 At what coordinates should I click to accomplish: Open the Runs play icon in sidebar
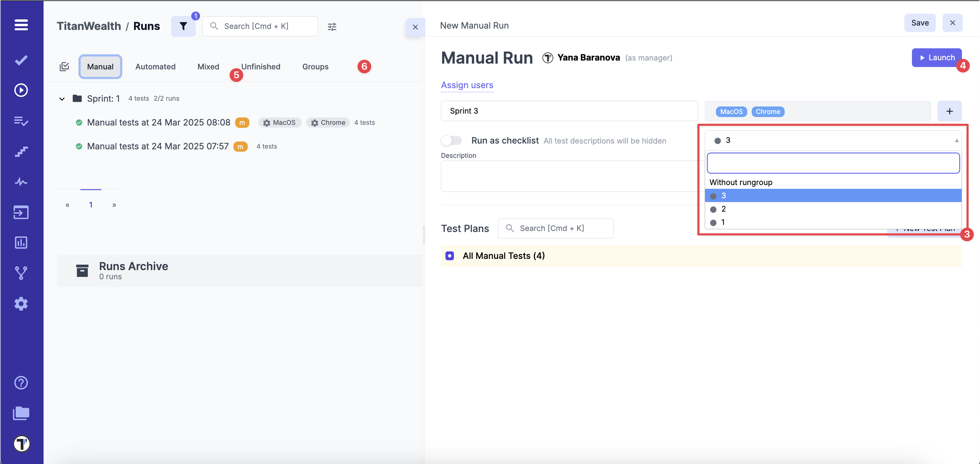pyautogui.click(x=21, y=90)
